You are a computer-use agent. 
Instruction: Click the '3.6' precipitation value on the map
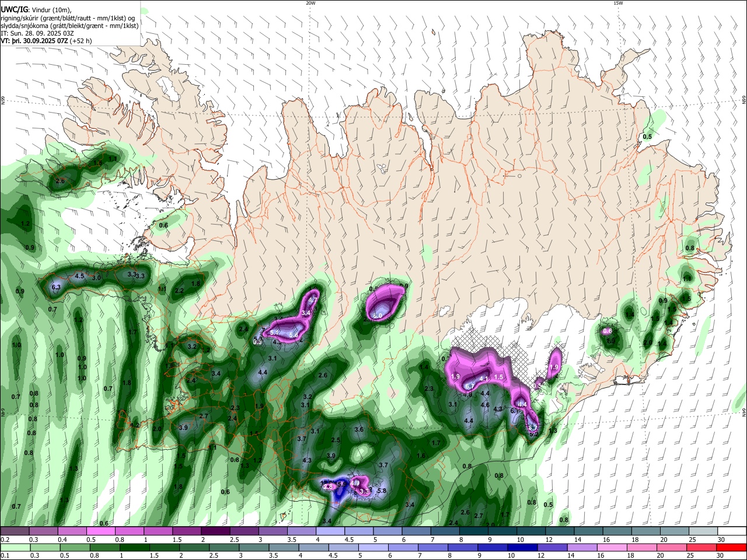point(359,429)
